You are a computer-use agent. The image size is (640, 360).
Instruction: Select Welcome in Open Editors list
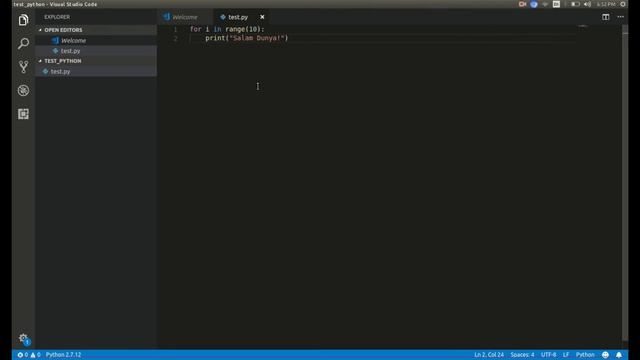coord(96,40)
